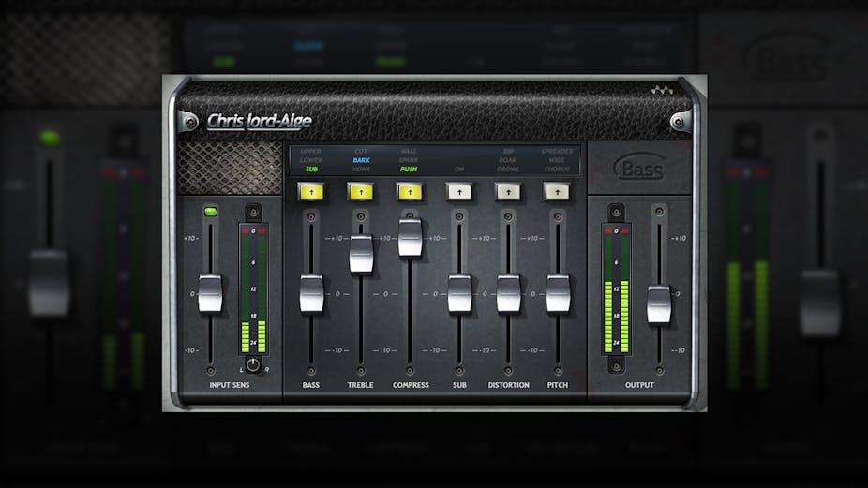Viewport: 868px width, 488px height.
Task: Select the BARK label in mode display
Action: [x=361, y=160]
